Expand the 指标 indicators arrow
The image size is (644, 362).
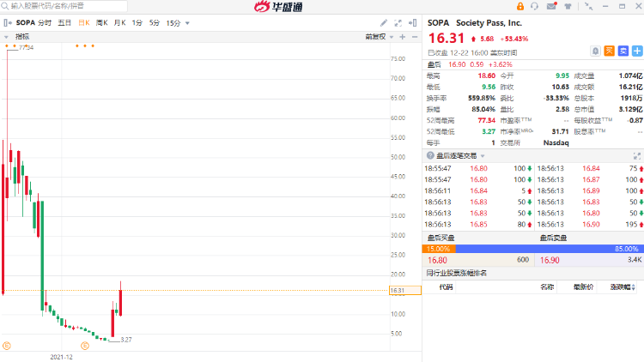[6, 37]
